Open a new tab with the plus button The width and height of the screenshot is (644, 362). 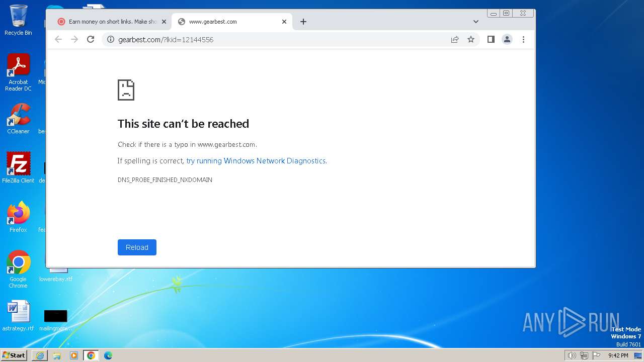(x=303, y=22)
